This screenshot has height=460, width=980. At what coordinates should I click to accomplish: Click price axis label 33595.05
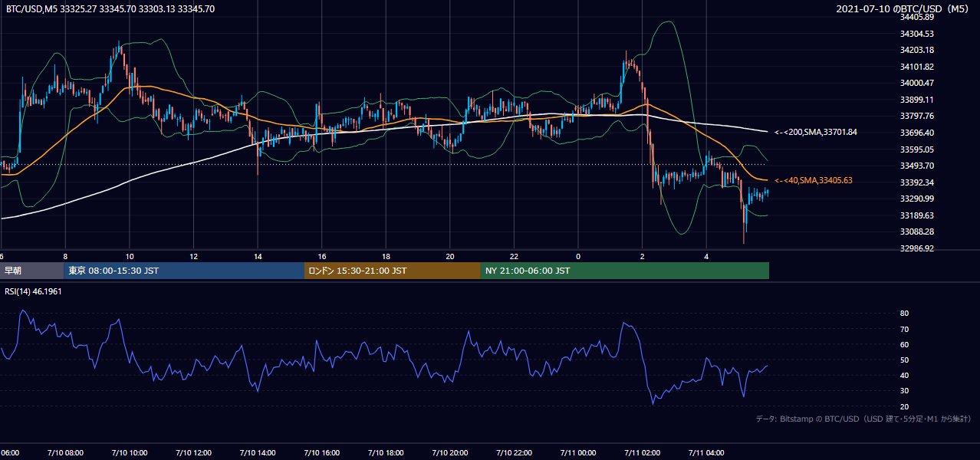(x=917, y=149)
